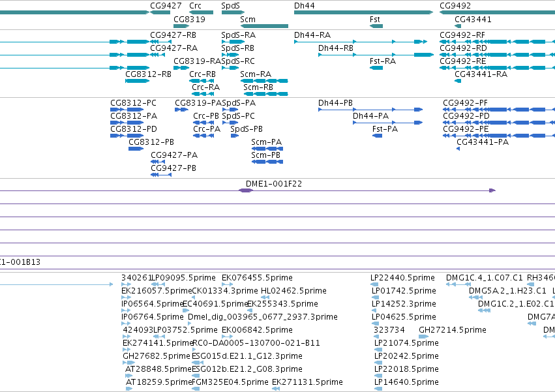Select the CG43441 gene label

pyautogui.click(x=473, y=19)
